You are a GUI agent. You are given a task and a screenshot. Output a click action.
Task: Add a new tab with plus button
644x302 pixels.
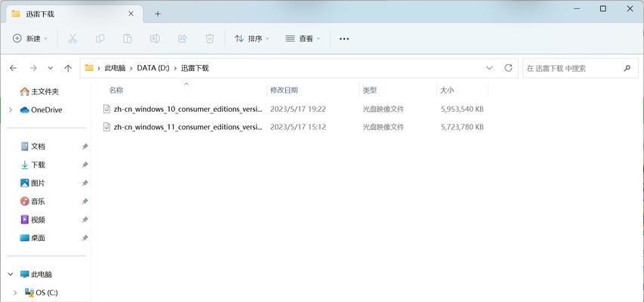pos(158,14)
